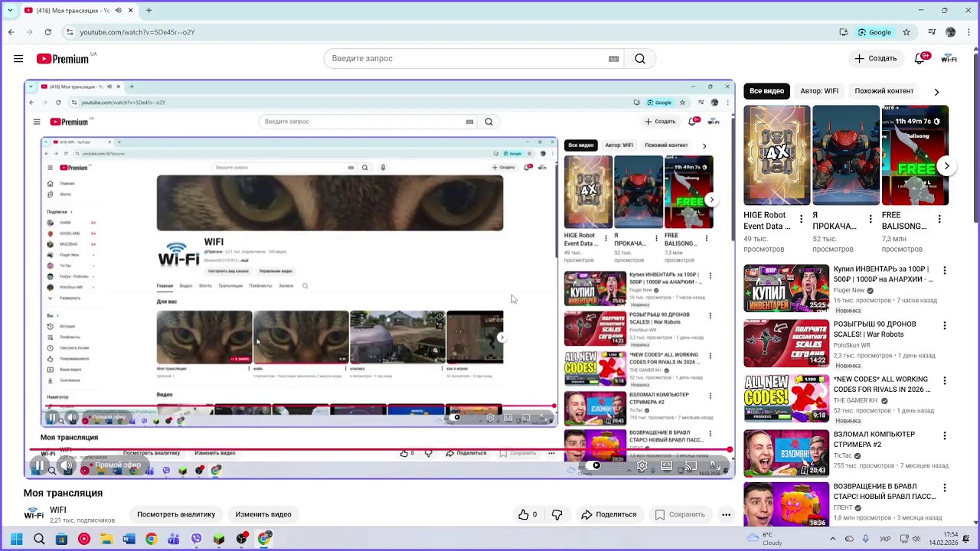
Task: Share the video with Поделиться
Action: coord(609,514)
